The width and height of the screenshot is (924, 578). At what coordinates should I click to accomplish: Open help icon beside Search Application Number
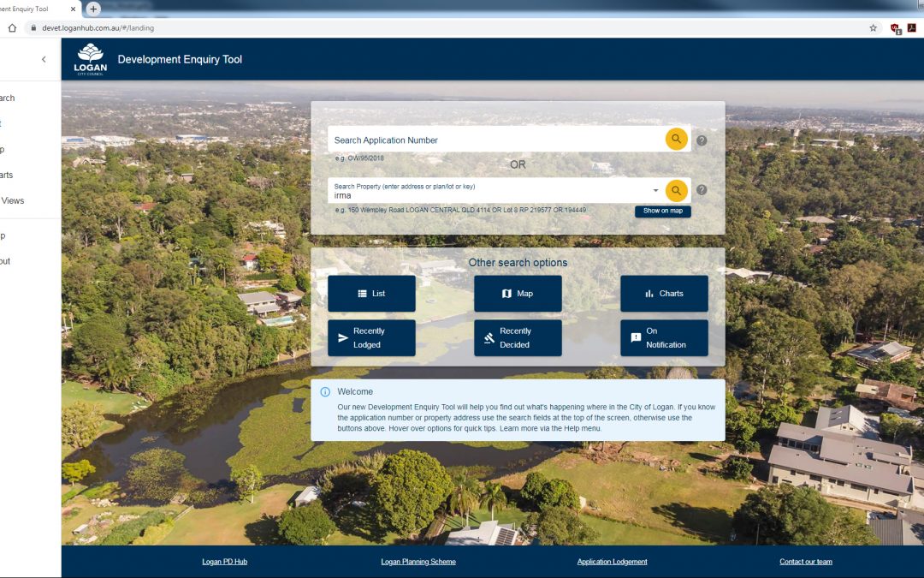pos(702,140)
